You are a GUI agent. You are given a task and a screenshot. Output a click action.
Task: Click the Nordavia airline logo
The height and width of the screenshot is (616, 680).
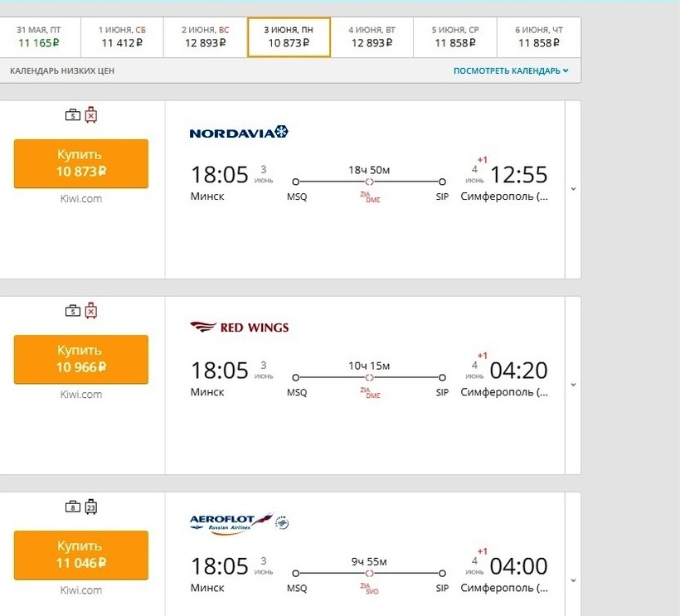coord(239,133)
